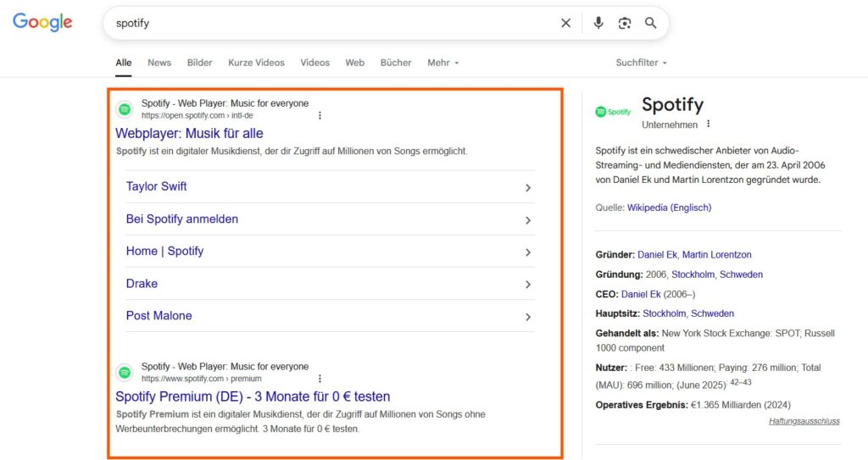Screen dimensions: 868x460
Task: Open the Kurze Videos tab
Action: click(256, 63)
